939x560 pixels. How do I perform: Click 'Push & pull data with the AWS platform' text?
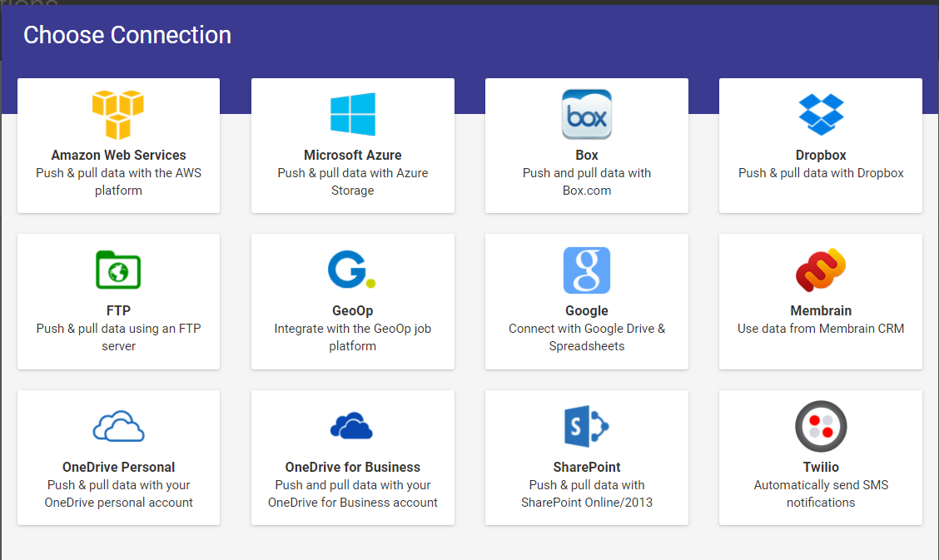(118, 181)
